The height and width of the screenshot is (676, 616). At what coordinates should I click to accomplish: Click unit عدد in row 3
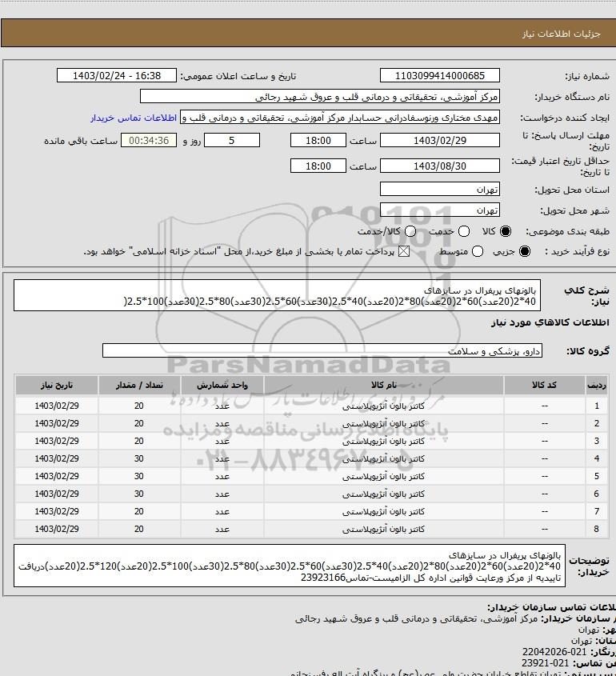(x=222, y=442)
